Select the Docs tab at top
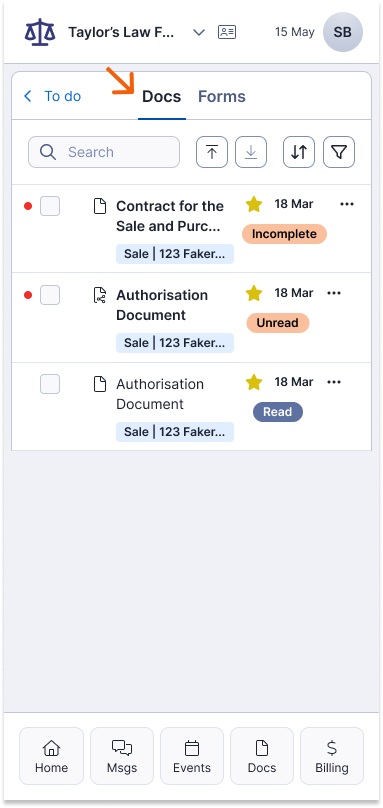The height and width of the screenshot is (808, 383). point(162,96)
